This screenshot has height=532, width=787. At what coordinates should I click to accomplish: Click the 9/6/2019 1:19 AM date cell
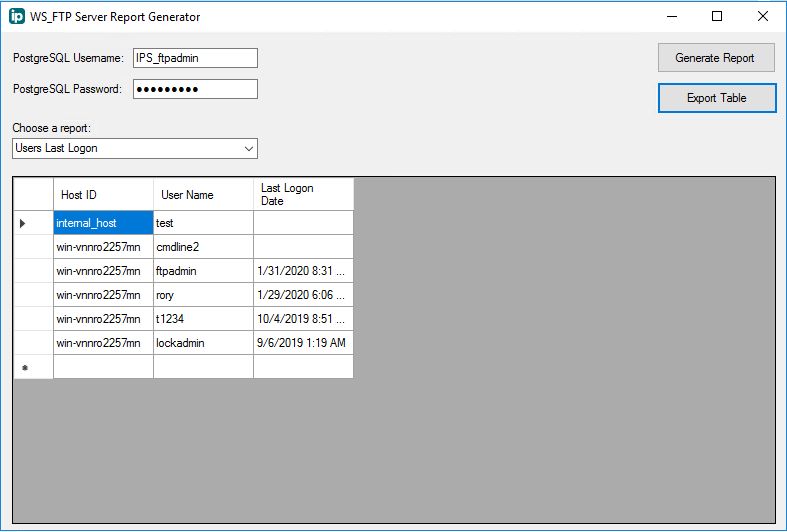[303, 343]
